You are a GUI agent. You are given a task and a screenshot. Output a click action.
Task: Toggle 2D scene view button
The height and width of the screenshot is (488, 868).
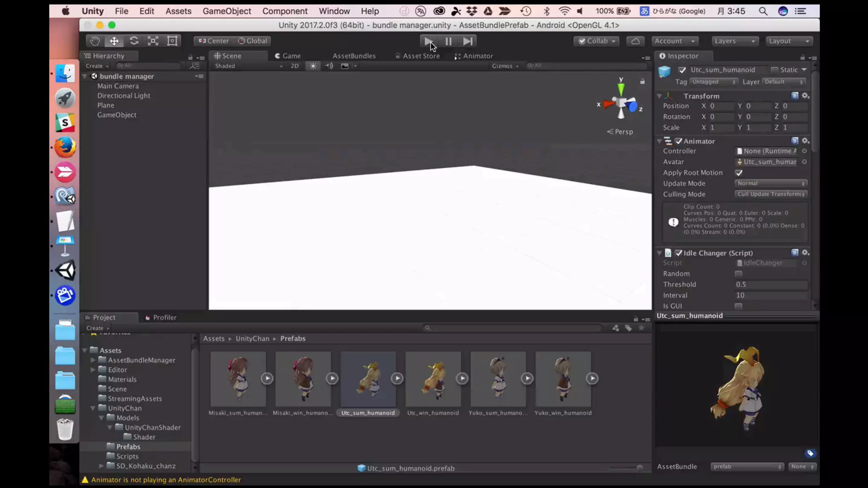[x=295, y=66]
